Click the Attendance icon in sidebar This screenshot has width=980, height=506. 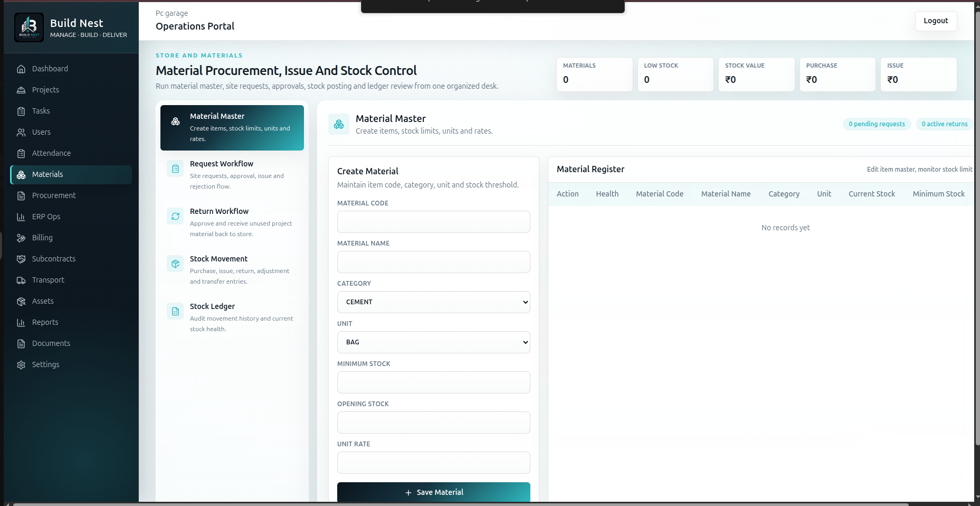21,153
